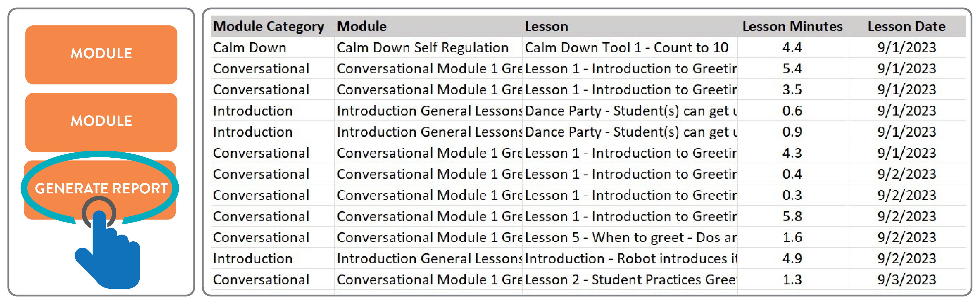Click the 4.9 lesson minutes cell

point(792,259)
